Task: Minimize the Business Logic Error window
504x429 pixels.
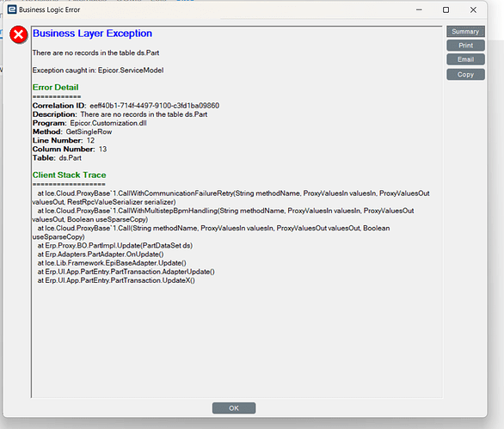Action: coord(419,10)
